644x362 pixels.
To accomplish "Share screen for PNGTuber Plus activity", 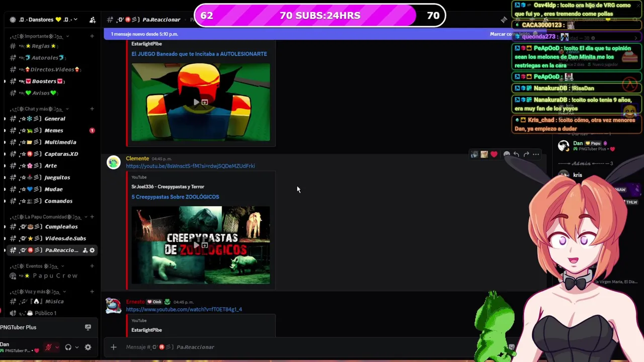I will click(88, 327).
